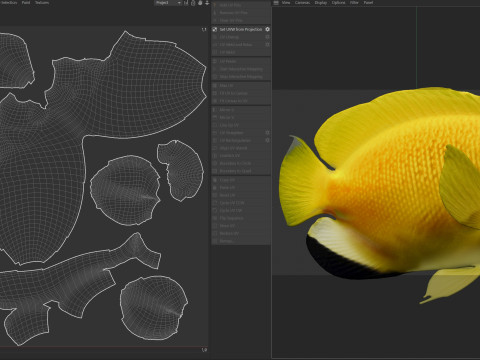
Task: Open settings gear beside UV Unwrap row
Action: pos(267,37)
